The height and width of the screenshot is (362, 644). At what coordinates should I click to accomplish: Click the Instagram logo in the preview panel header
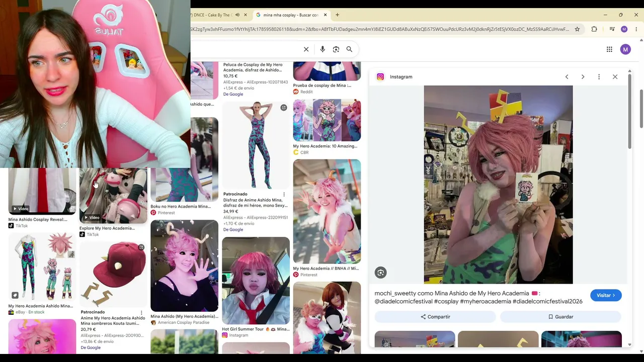tap(380, 77)
